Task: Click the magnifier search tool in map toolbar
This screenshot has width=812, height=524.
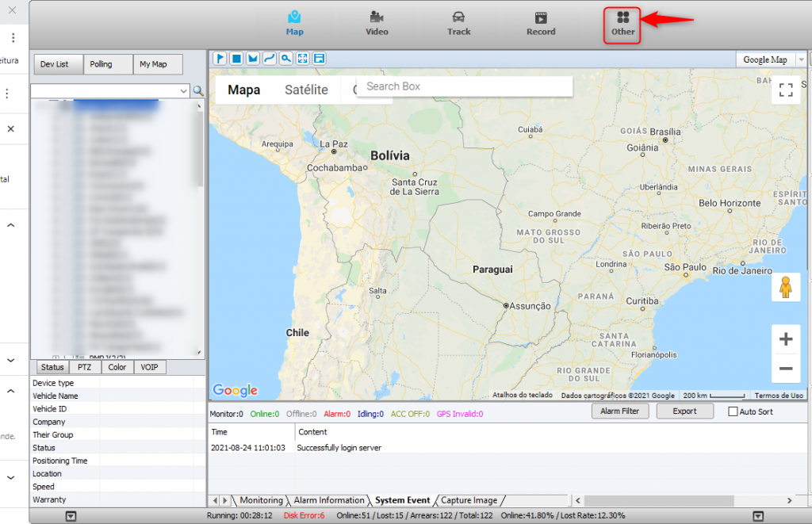Action: pyautogui.click(x=285, y=59)
